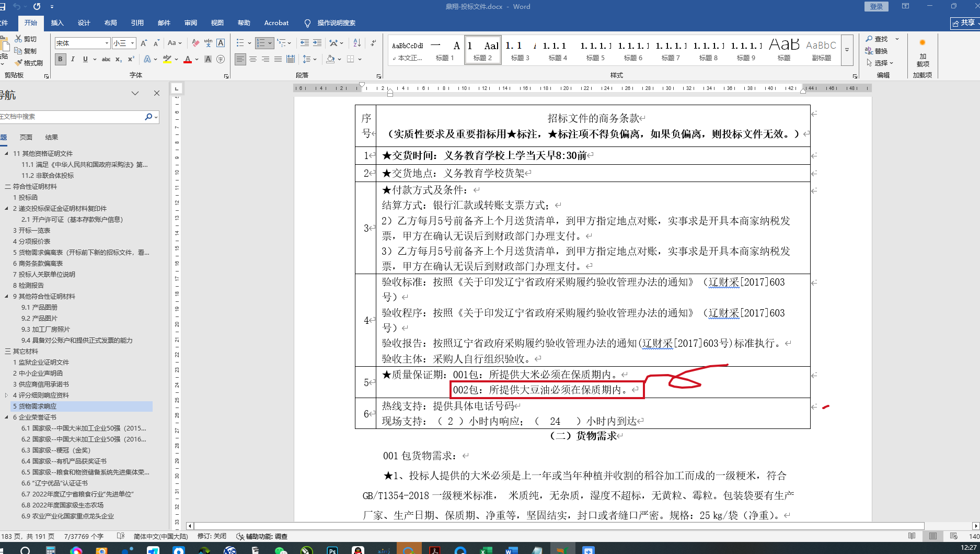The height and width of the screenshot is (554, 980).
Task: Click the 共享 share button
Action: [964, 23]
